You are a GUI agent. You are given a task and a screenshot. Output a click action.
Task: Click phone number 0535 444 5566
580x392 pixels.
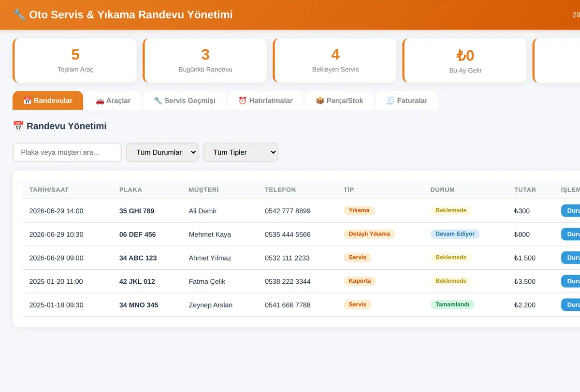(288, 234)
